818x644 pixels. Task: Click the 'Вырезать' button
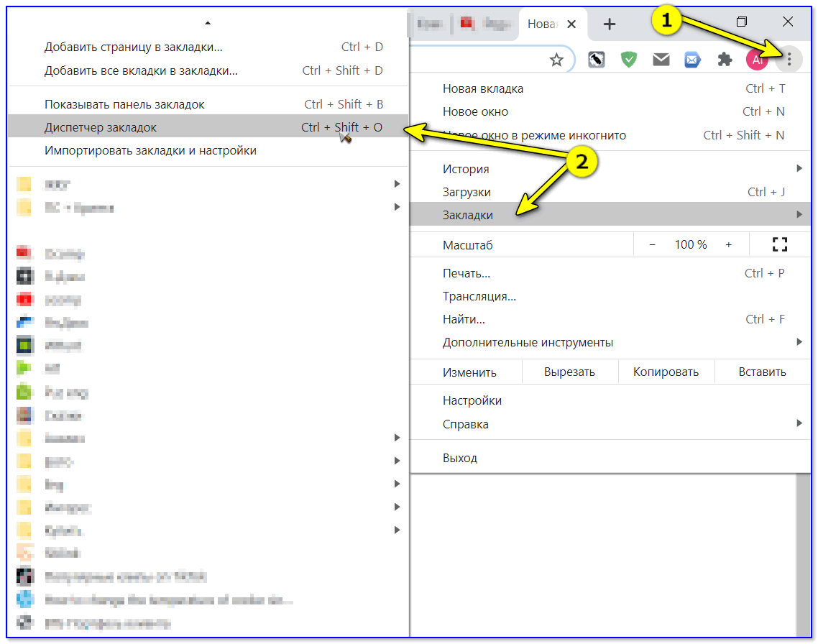570,372
